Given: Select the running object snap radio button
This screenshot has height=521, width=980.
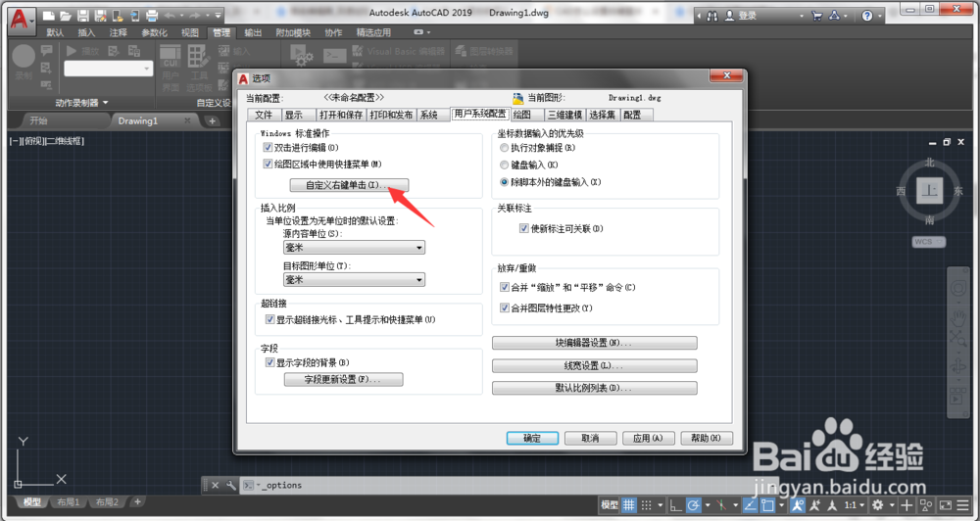Looking at the screenshot, I should (504, 148).
